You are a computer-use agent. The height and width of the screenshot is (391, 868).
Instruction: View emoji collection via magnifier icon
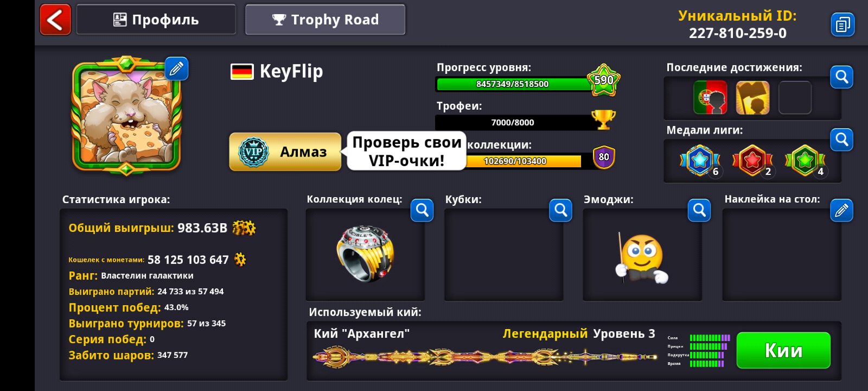[x=699, y=210]
